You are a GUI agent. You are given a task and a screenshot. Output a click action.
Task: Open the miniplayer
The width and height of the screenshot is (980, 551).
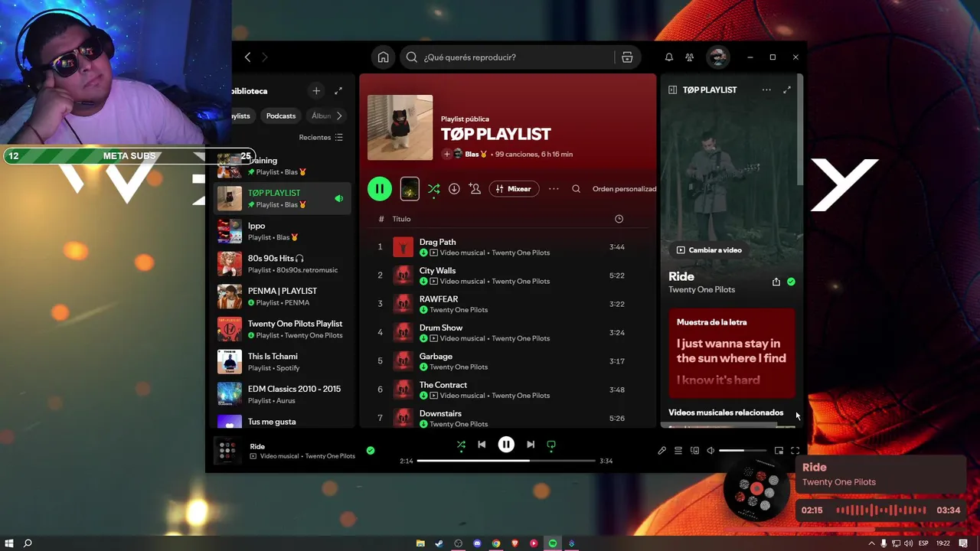[779, 451]
